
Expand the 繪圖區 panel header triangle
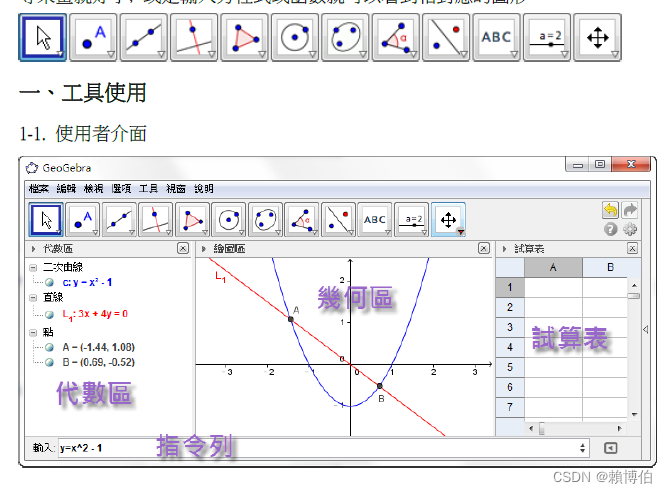(204, 249)
